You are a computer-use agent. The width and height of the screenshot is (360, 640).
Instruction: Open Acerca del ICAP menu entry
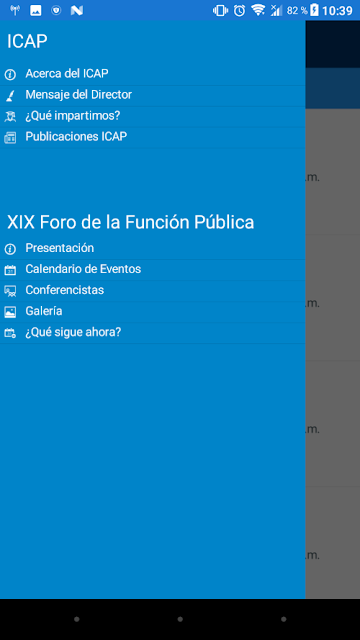pos(153,74)
